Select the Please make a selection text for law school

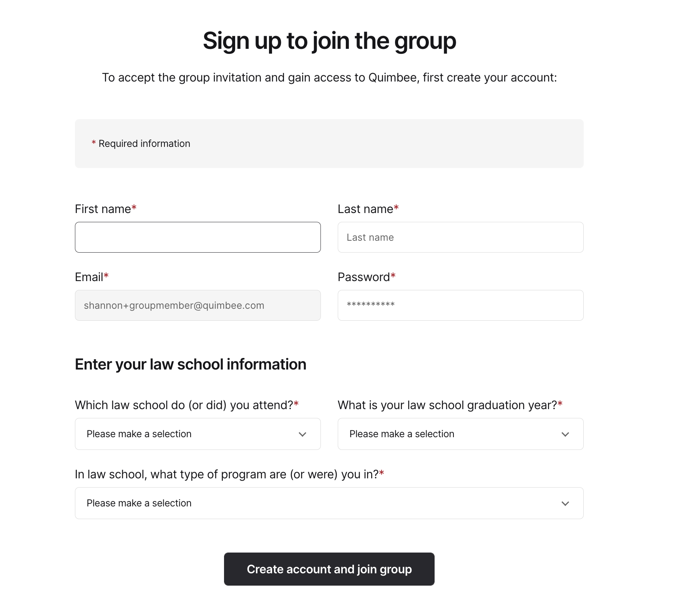(139, 434)
